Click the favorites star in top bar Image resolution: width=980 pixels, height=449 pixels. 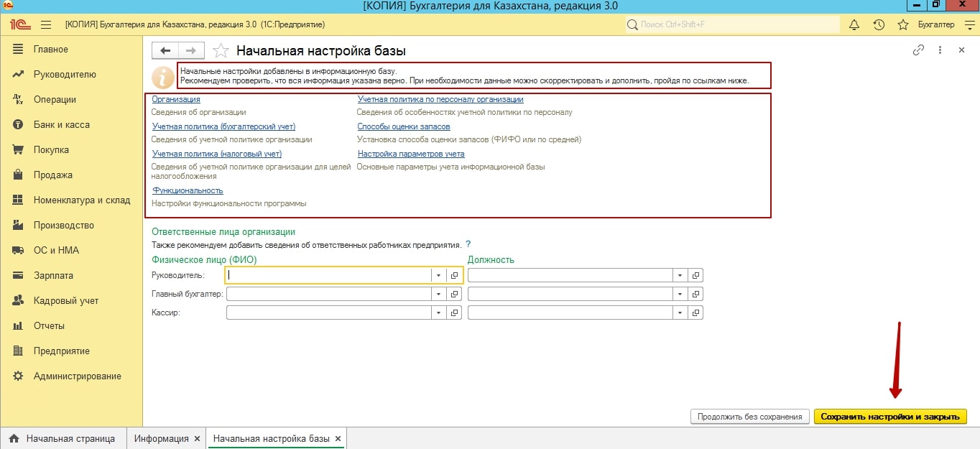tap(903, 24)
